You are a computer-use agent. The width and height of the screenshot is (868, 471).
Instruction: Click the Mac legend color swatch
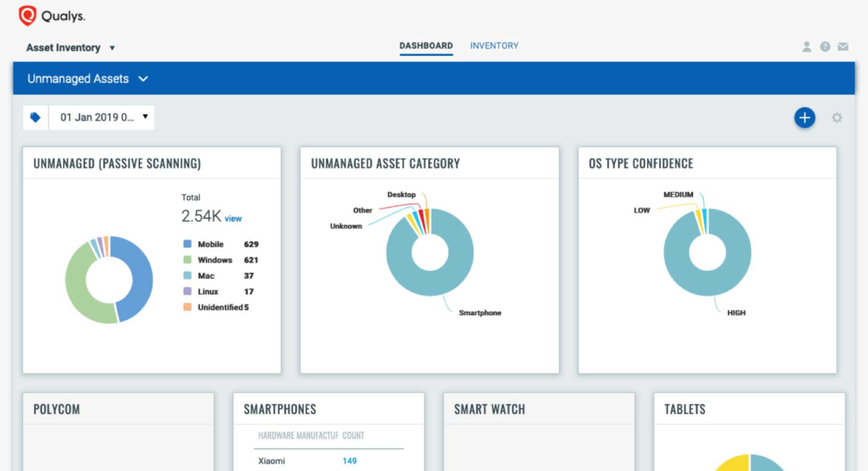(x=188, y=275)
